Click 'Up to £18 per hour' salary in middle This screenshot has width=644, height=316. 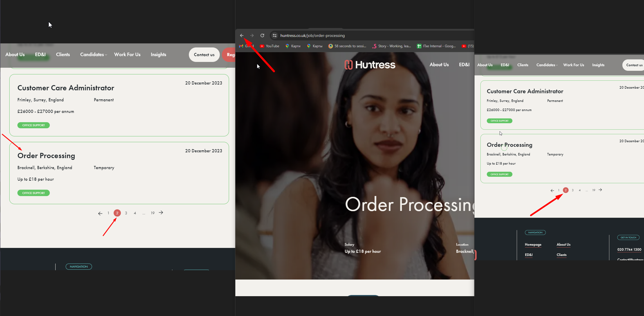(363, 251)
